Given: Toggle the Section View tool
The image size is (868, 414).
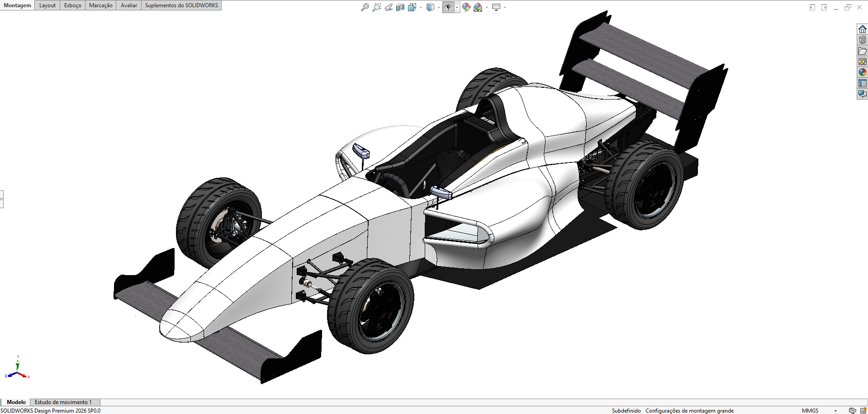Looking at the screenshot, I should point(400,7).
